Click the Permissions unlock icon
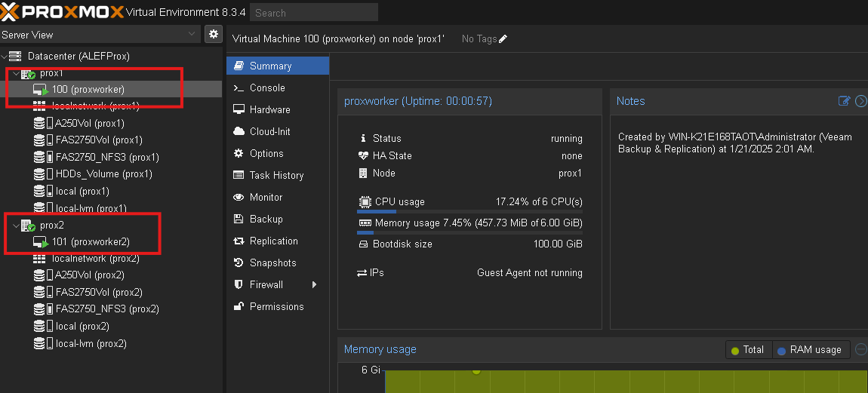This screenshot has height=393, width=868. tap(239, 306)
